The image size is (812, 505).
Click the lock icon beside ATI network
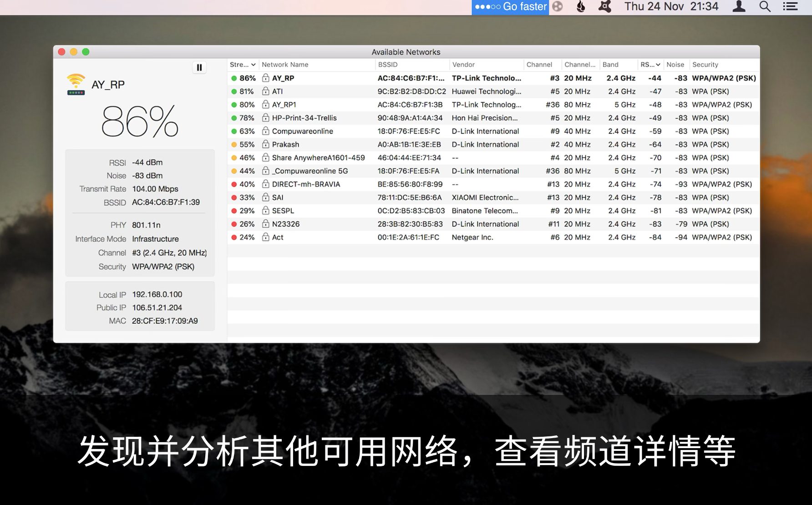point(265,91)
